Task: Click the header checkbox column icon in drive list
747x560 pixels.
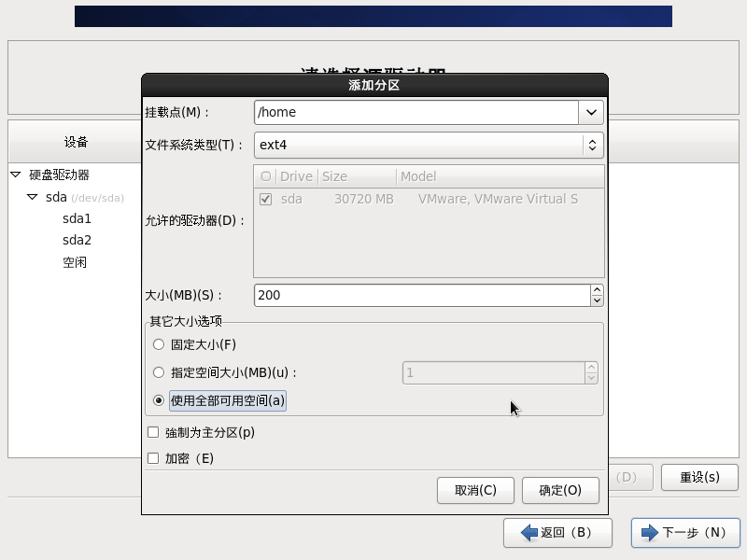Action: point(266,176)
